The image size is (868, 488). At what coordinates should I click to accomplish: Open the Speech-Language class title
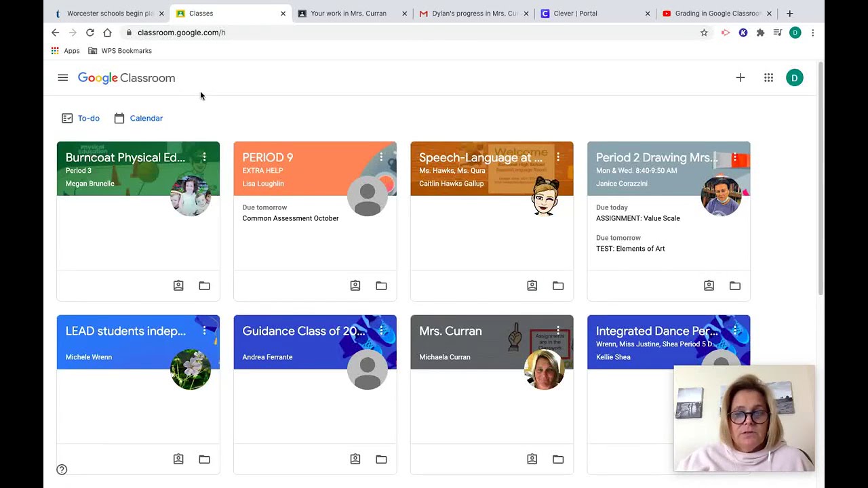click(x=481, y=157)
